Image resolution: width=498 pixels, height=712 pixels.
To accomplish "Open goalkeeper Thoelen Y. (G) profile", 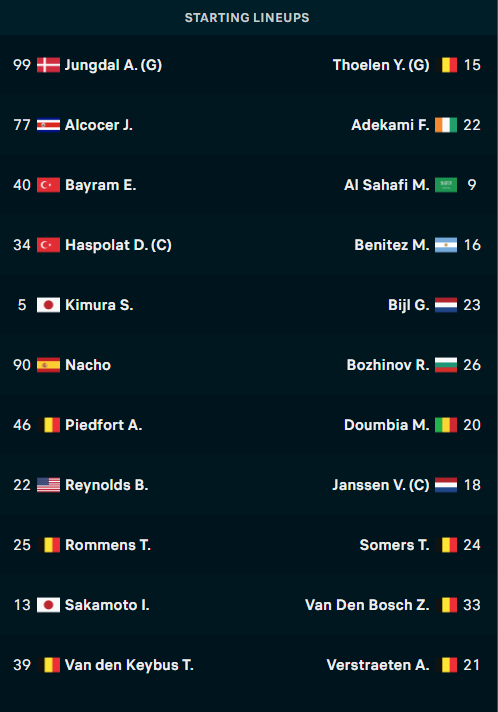I will click(381, 65).
